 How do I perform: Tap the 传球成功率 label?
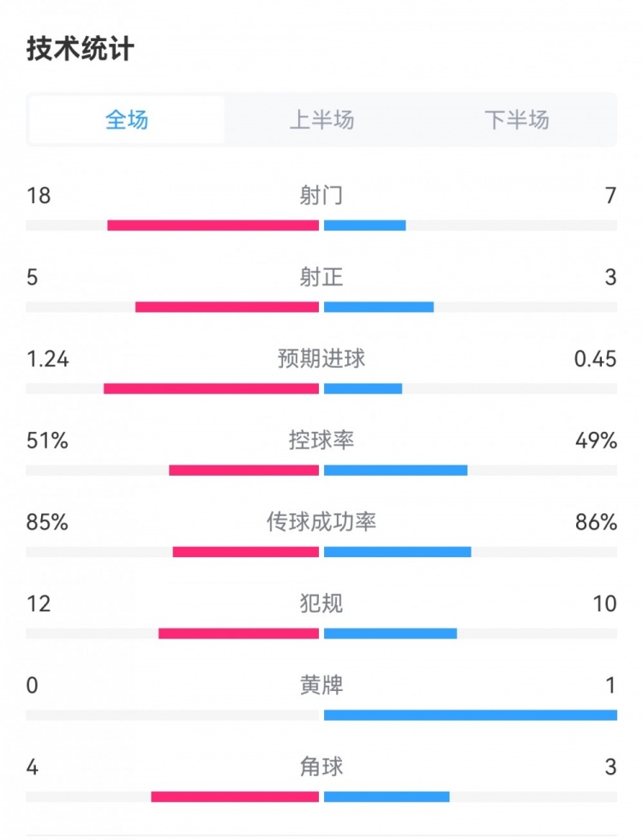(x=321, y=521)
